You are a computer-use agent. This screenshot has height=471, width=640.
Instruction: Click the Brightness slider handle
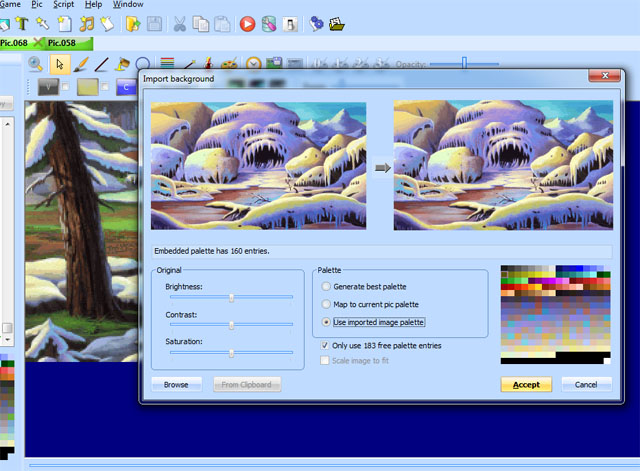point(231,298)
